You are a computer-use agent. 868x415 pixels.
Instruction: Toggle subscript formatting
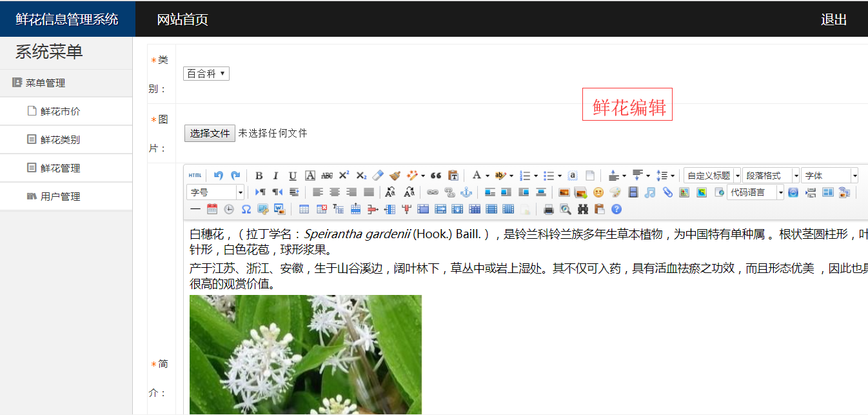coord(361,176)
